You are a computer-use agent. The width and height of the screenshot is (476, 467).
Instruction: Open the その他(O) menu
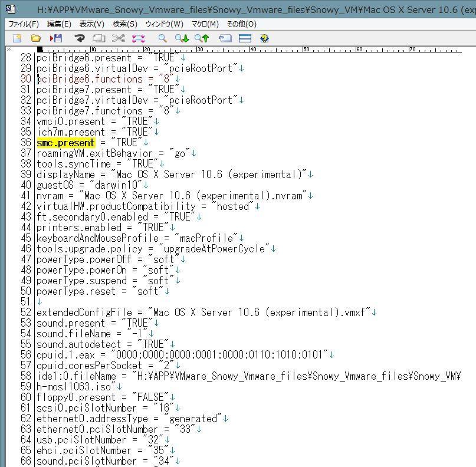[x=242, y=24]
